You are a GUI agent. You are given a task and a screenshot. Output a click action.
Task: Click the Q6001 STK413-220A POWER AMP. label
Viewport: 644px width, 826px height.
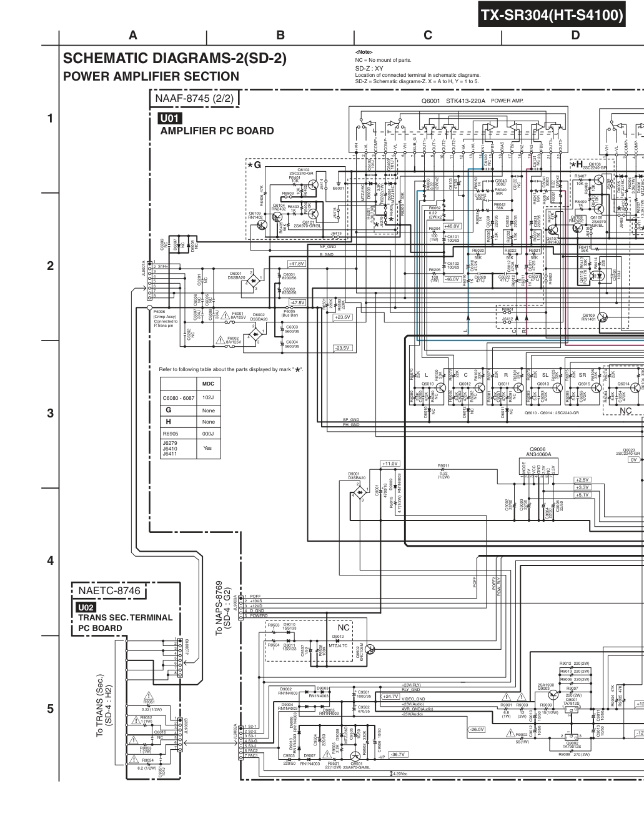472,101
